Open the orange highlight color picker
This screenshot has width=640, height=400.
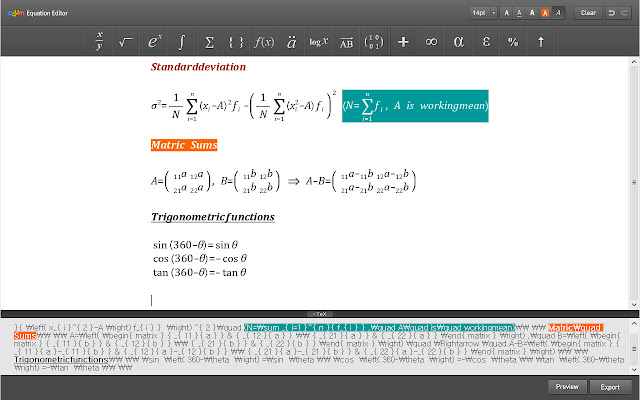(x=545, y=13)
